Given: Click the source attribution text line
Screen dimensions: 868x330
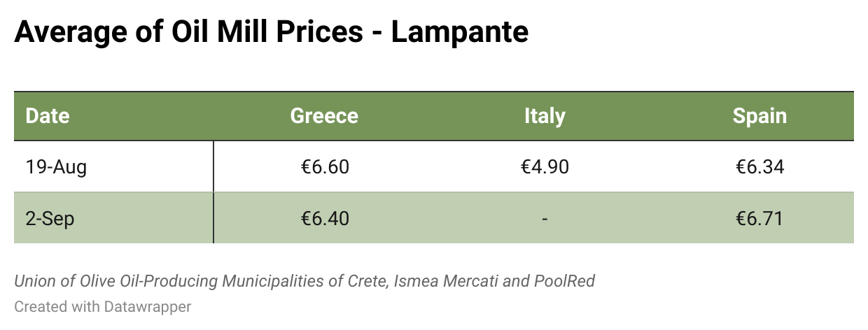Looking at the screenshot, I should click(304, 282).
